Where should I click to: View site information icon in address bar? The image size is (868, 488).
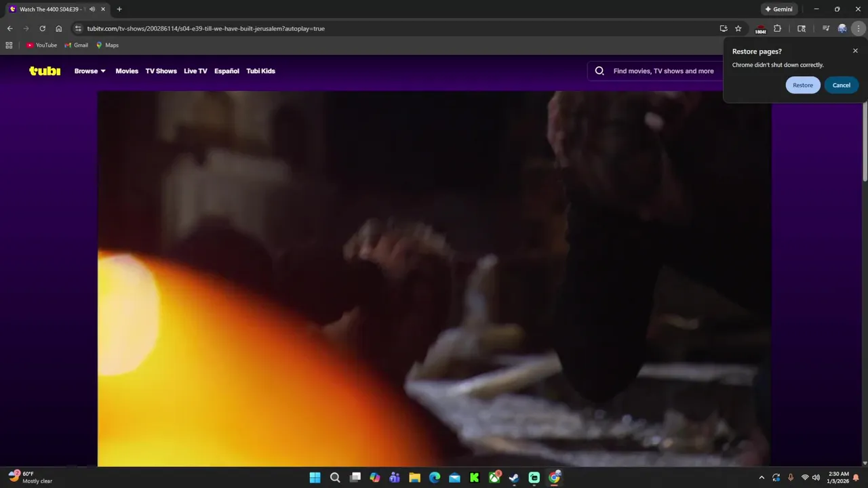click(78, 28)
